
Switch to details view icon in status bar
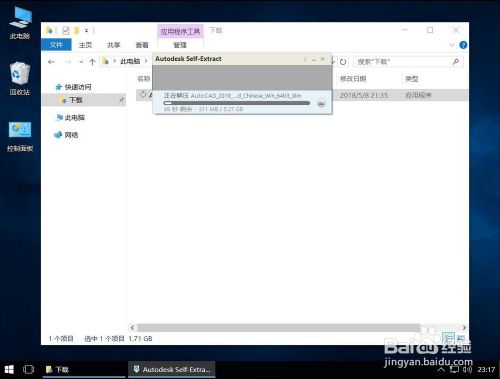click(449, 337)
